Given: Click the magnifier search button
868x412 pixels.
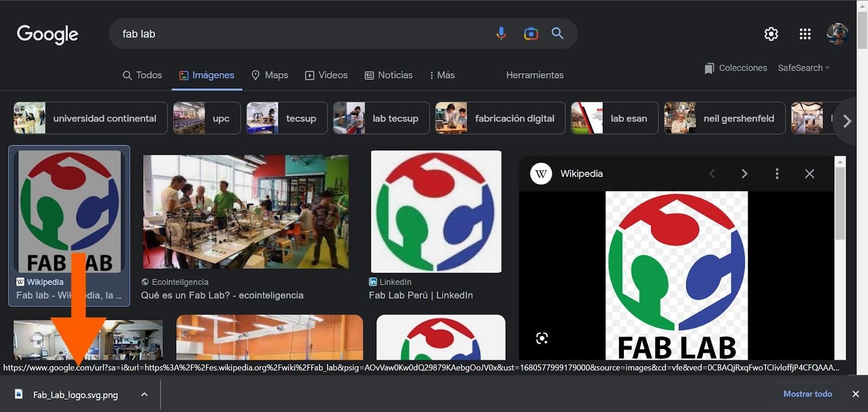Looking at the screenshot, I should coord(557,33).
